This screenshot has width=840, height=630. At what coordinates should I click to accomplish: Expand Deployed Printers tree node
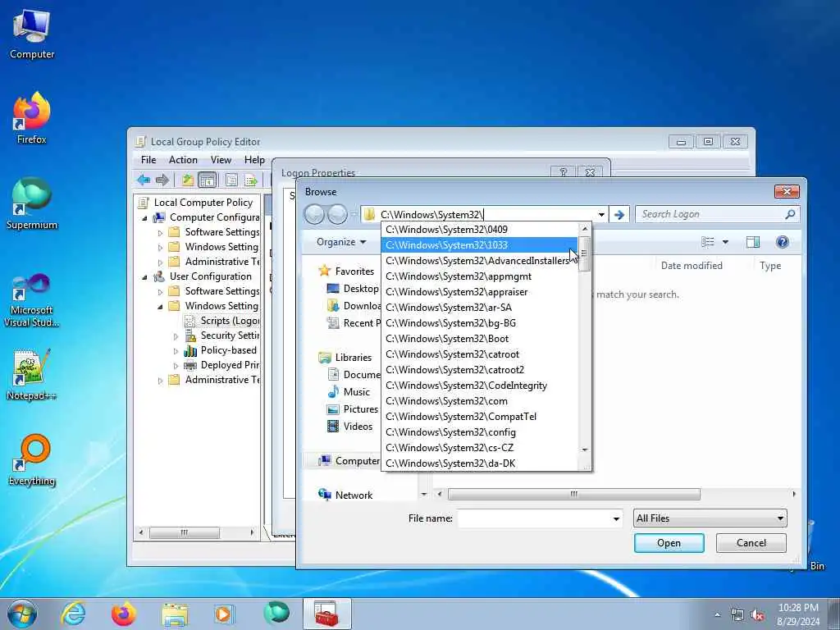(x=176, y=365)
